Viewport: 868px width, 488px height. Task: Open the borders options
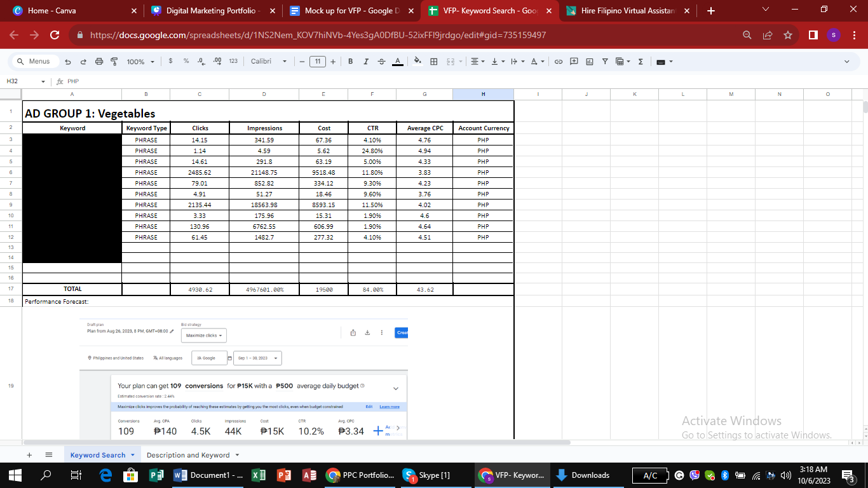click(x=434, y=62)
